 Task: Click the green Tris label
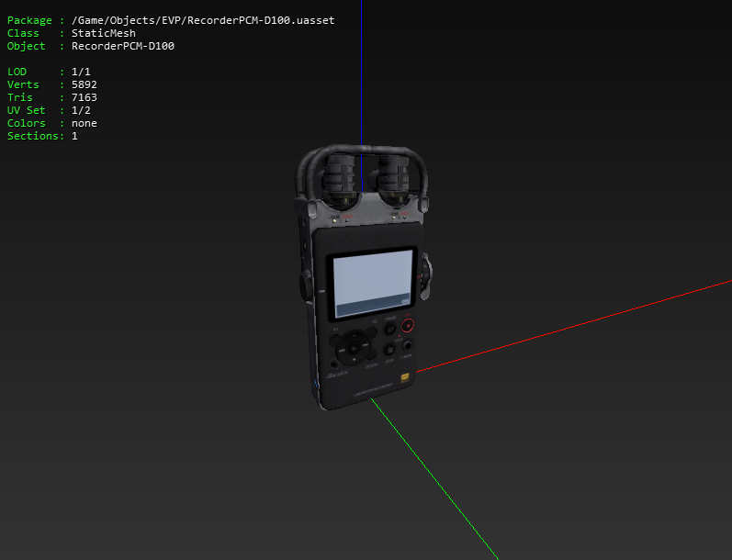coord(19,97)
